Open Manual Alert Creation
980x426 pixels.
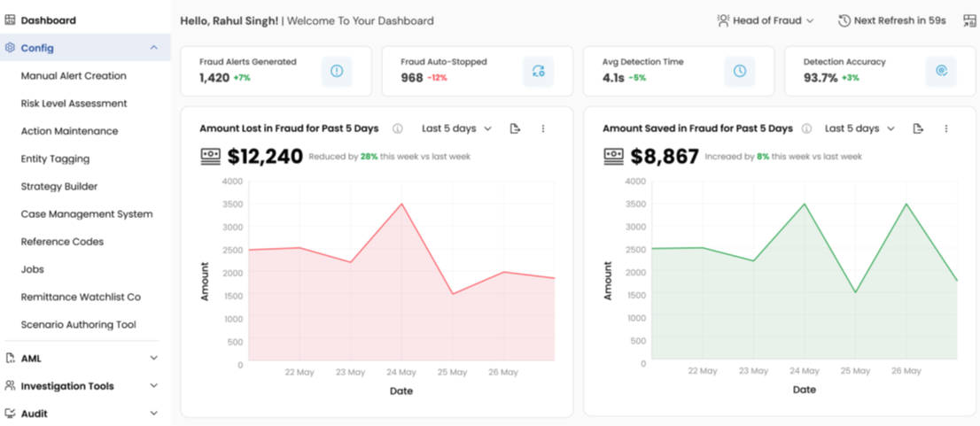74,75
